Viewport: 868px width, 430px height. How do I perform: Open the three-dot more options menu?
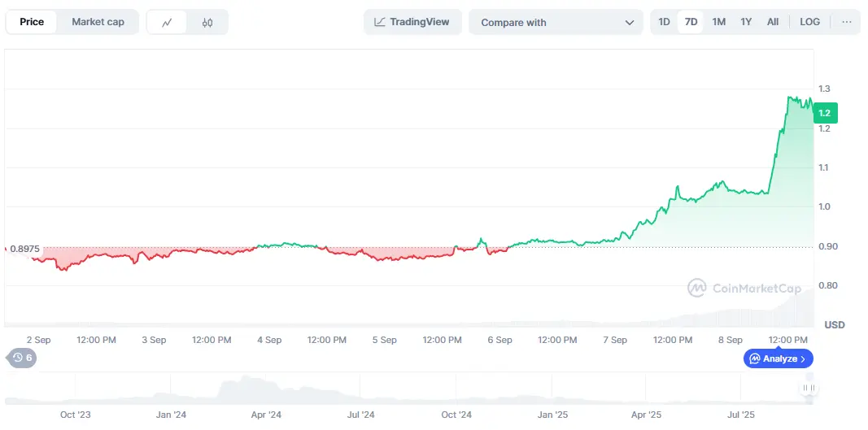[847, 22]
